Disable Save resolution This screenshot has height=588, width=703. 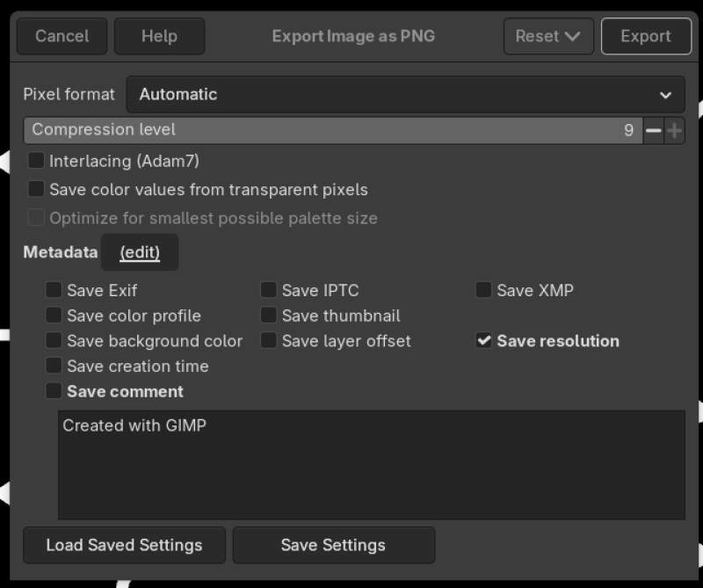[x=482, y=341]
